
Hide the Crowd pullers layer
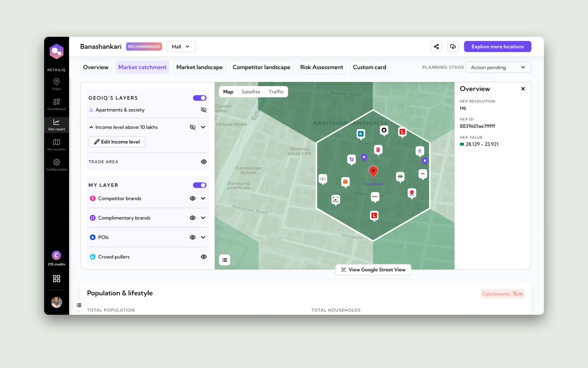point(204,257)
